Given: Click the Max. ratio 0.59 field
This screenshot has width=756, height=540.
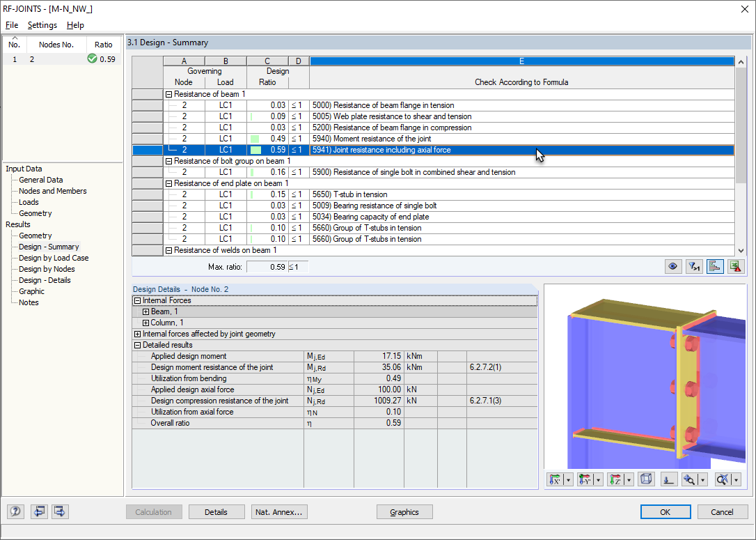Looking at the screenshot, I should point(267,267).
